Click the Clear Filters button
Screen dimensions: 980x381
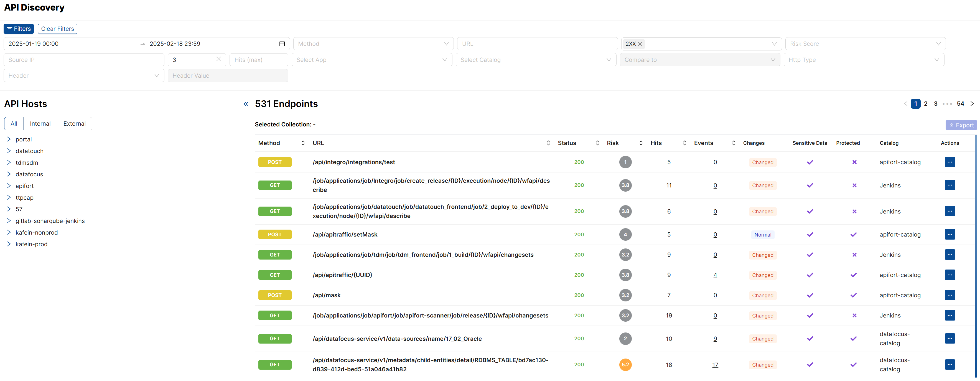coord(57,29)
